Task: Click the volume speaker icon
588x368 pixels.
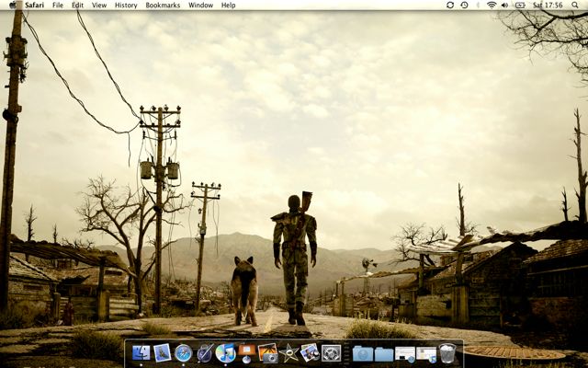Action: pos(504,5)
